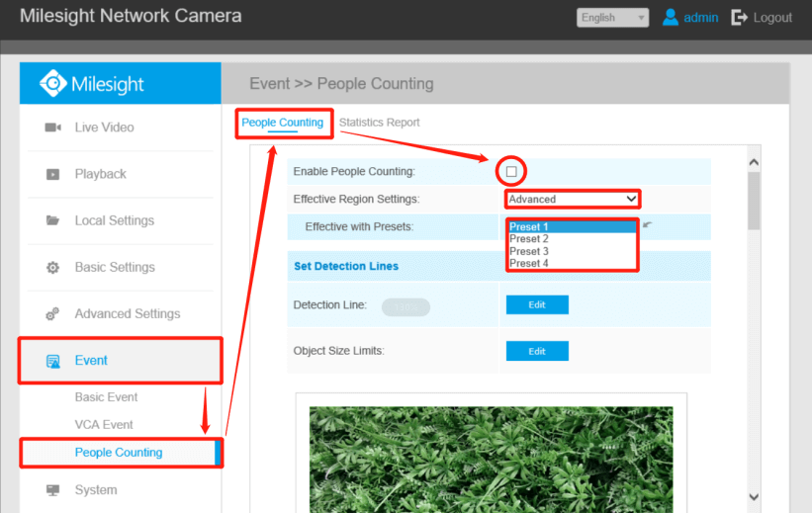Open Effective Region Settings dropdown

573,199
